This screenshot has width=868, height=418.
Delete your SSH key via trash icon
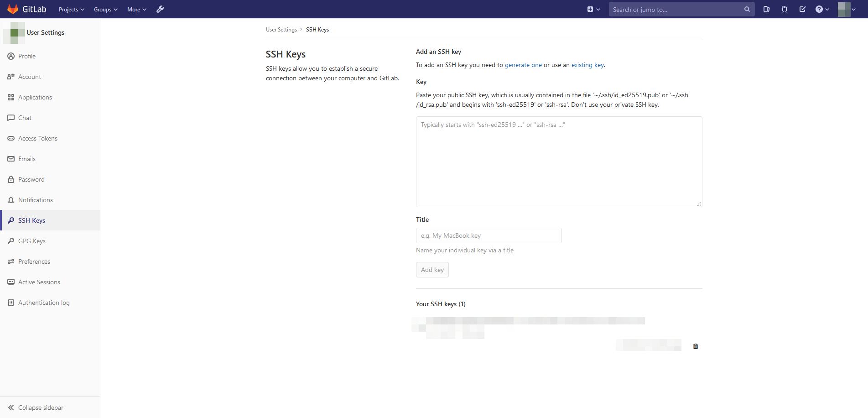695,346
